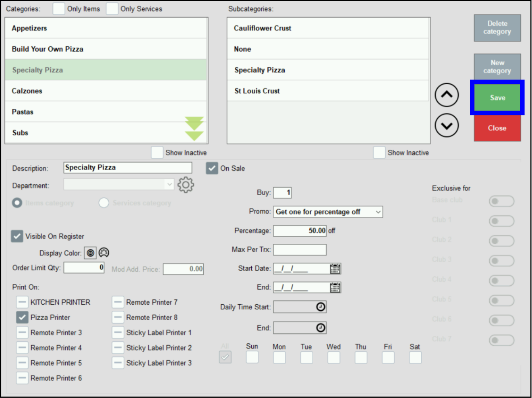Toggle Show Inactive under Subcategories list
The image size is (532, 398).
379,153
